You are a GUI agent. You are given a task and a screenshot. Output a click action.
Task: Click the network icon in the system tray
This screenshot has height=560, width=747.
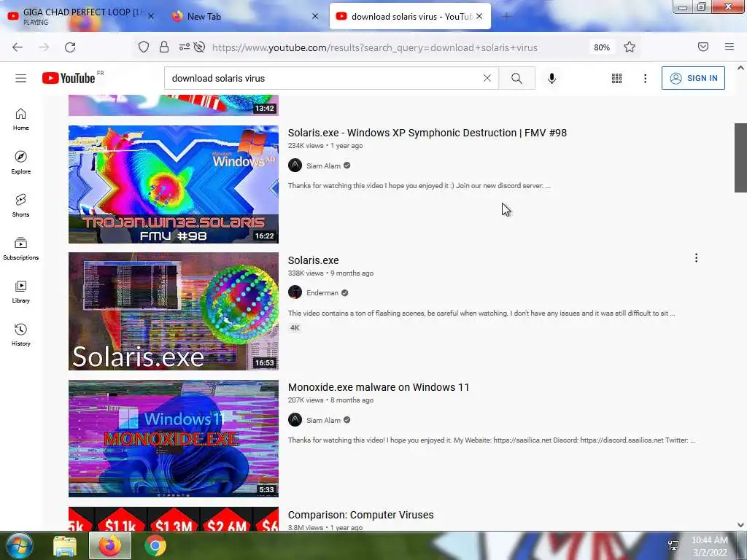pyautogui.click(x=673, y=545)
